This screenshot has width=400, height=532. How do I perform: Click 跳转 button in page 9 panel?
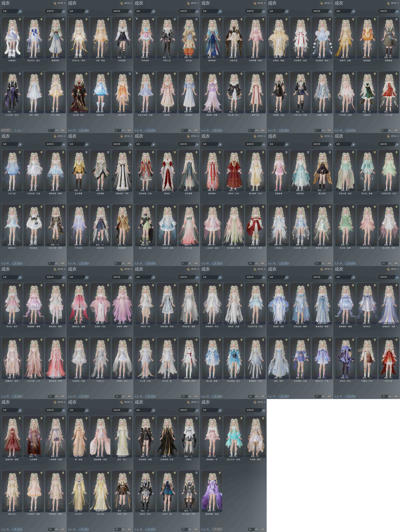pyautogui.click(x=196, y=263)
